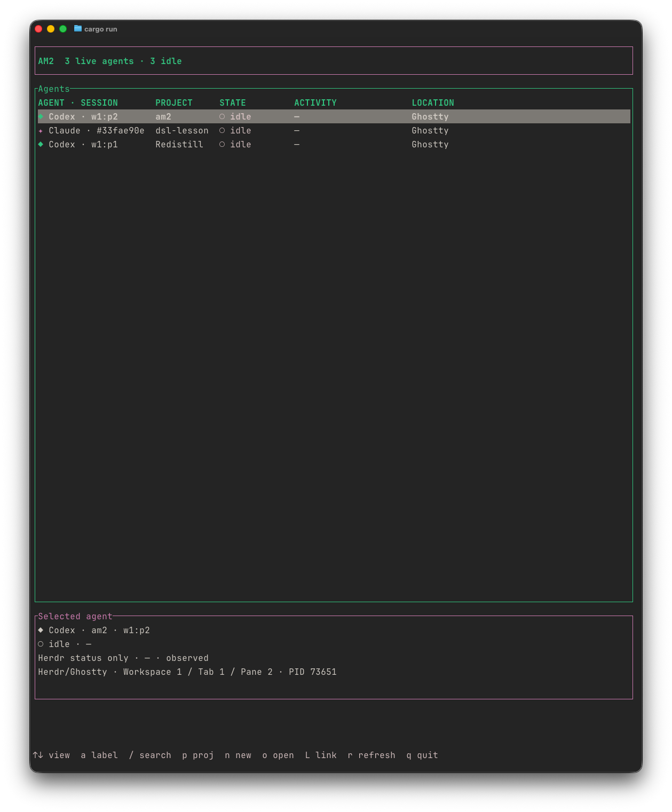Click diamond icon in Selected agent panel
This screenshot has width=672, height=812.
tap(41, 630)
